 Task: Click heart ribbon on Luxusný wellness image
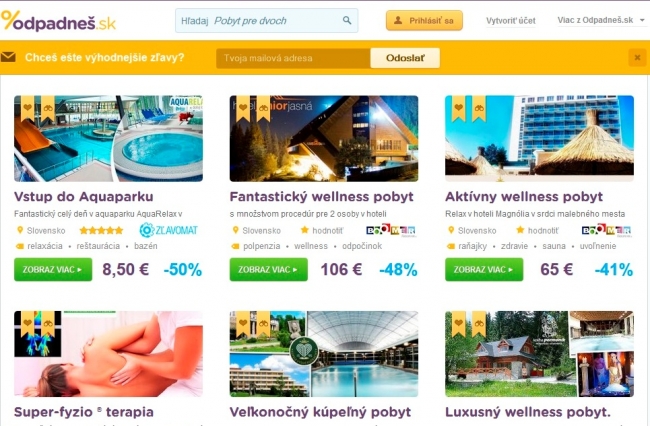pyautogui.click(x=458, y=324)
